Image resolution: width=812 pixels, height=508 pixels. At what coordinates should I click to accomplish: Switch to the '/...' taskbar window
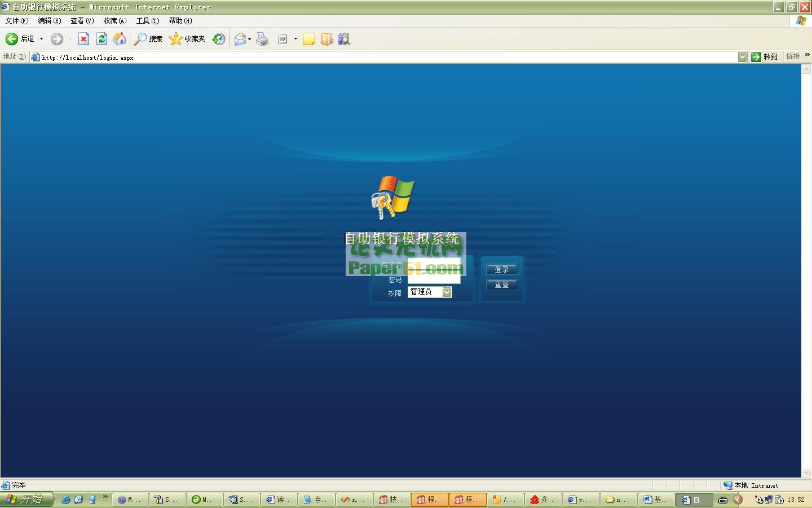point(505,500)
